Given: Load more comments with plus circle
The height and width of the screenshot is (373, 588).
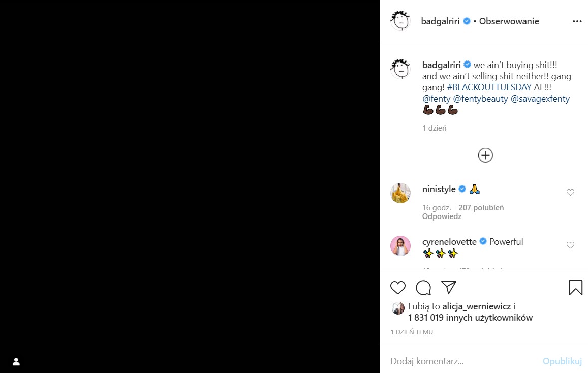Looking at the screenshot, I should tap(485, 155).
